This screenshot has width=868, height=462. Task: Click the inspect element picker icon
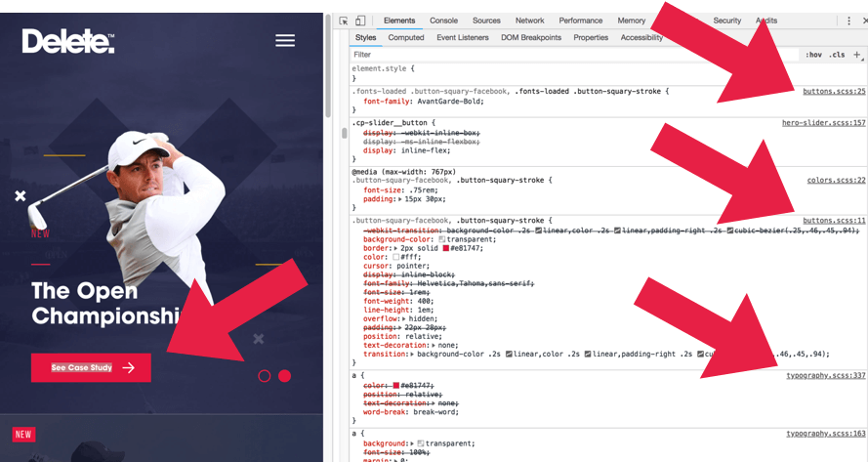pos(344,21)
